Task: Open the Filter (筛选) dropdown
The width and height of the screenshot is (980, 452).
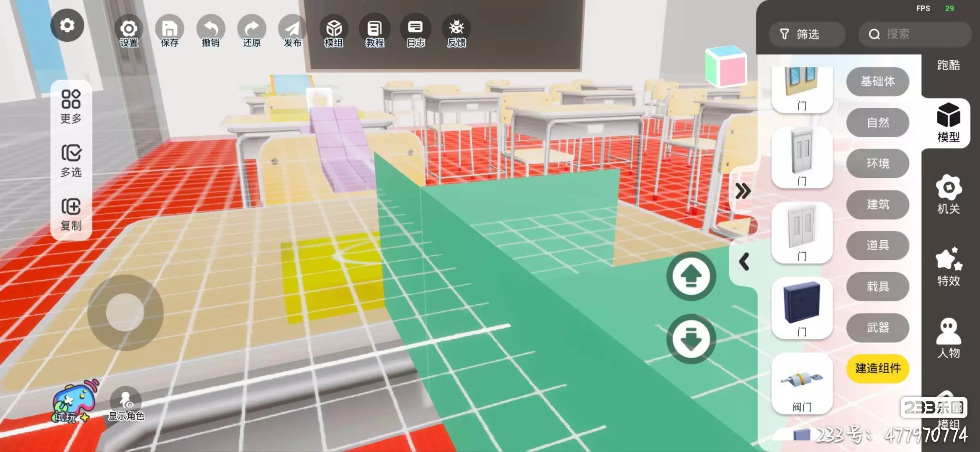Action: point(807,34)
